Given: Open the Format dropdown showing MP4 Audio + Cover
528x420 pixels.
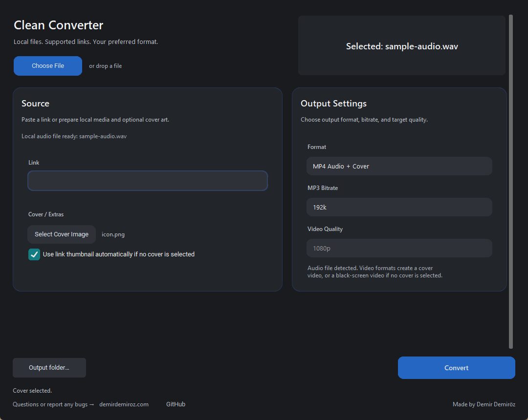Looking at the screenshot, I should pyautogui.click(x=399, y=166).
